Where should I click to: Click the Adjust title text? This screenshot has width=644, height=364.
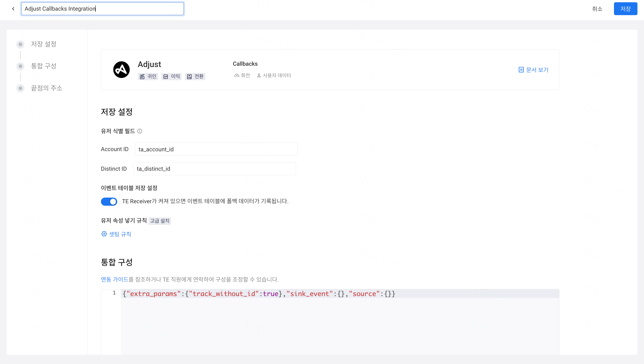pos(149,65)
